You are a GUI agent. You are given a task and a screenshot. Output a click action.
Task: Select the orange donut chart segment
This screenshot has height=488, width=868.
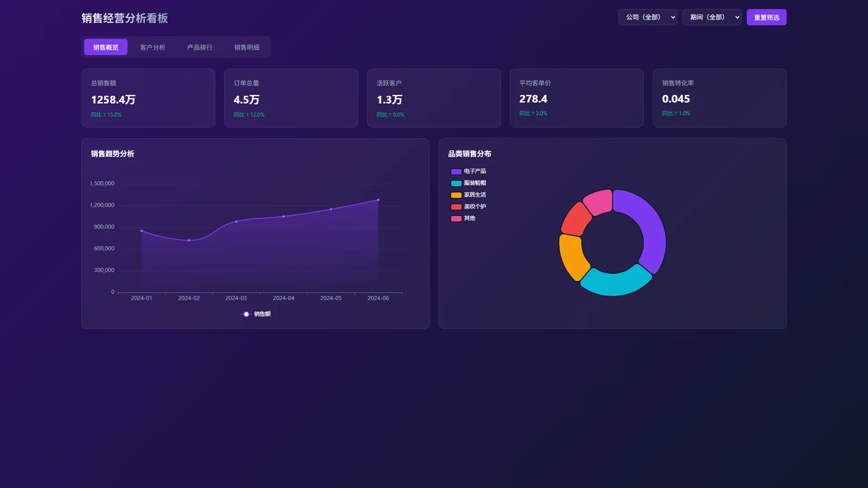tap(572, 257)
